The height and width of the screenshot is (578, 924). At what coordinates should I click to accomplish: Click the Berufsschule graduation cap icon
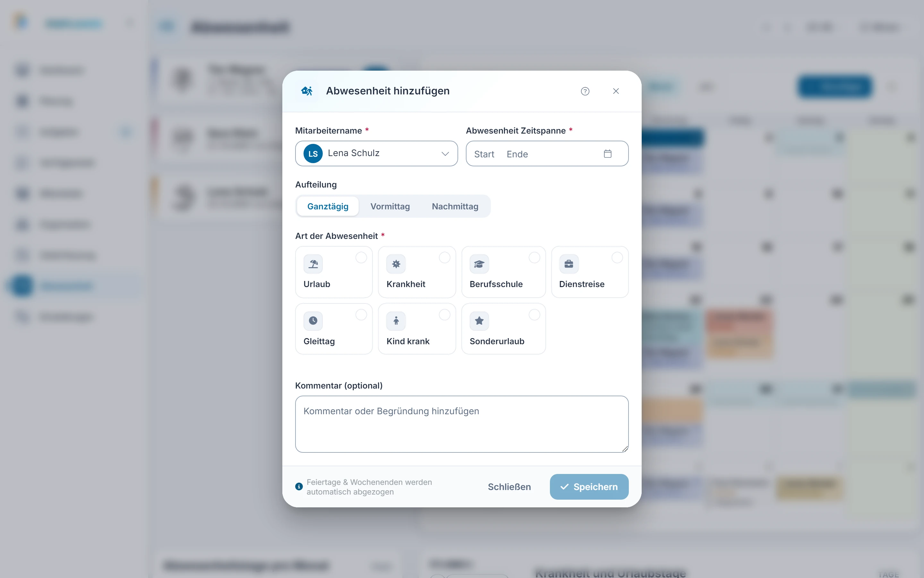[x=479, y=264]
